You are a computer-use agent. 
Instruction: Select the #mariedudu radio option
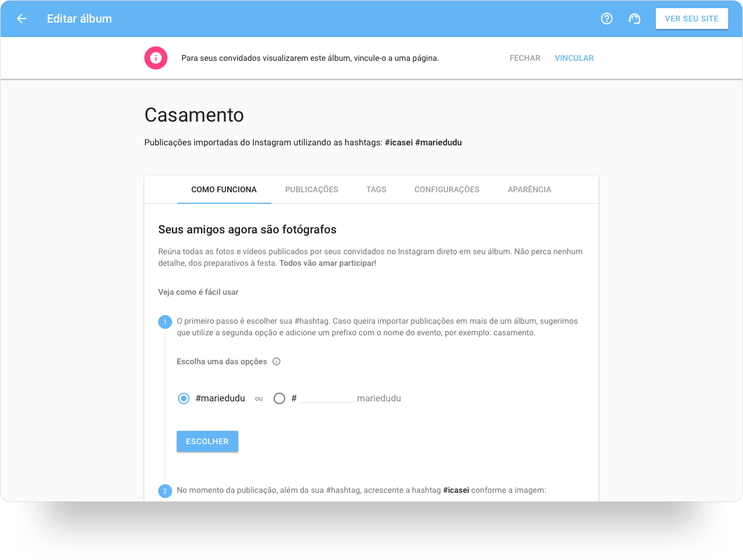point(184,398)
